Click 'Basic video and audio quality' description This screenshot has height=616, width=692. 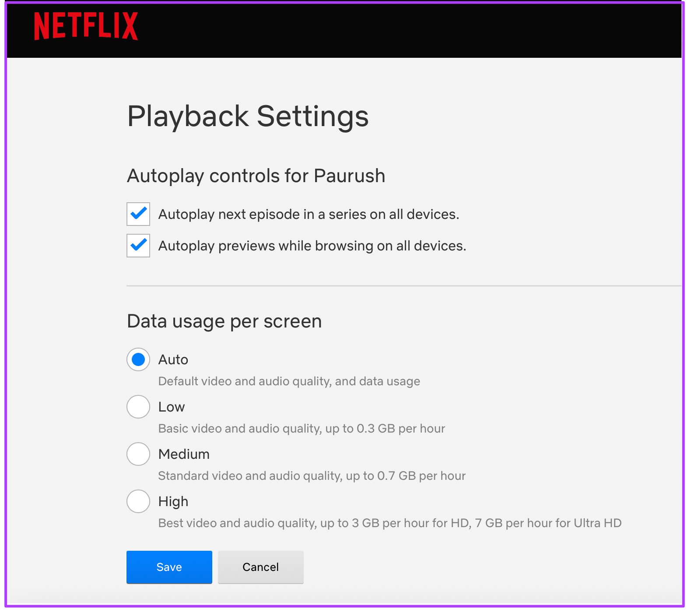point(302,429)
